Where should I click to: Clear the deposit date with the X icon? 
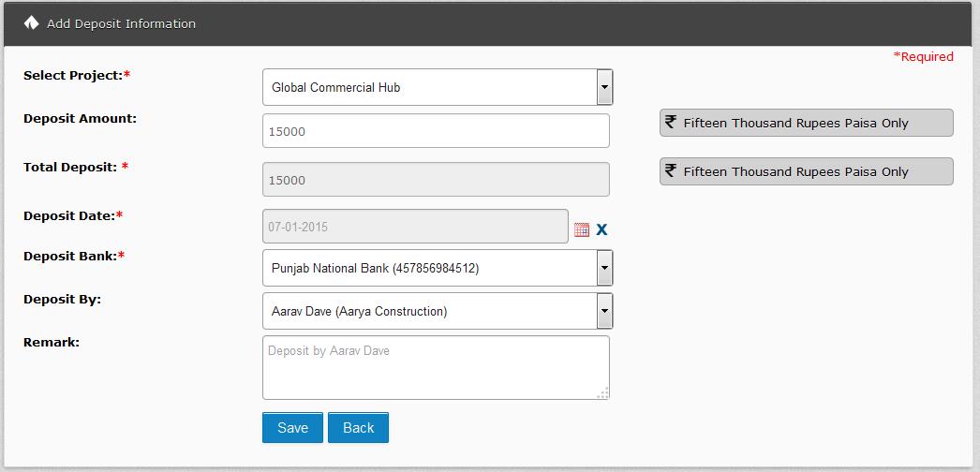click(x=601, y=229)
